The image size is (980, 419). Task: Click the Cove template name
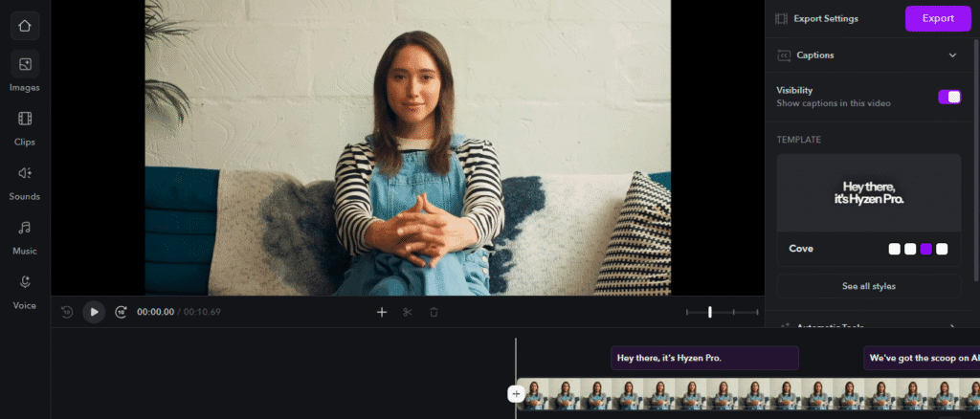[801, 249]
